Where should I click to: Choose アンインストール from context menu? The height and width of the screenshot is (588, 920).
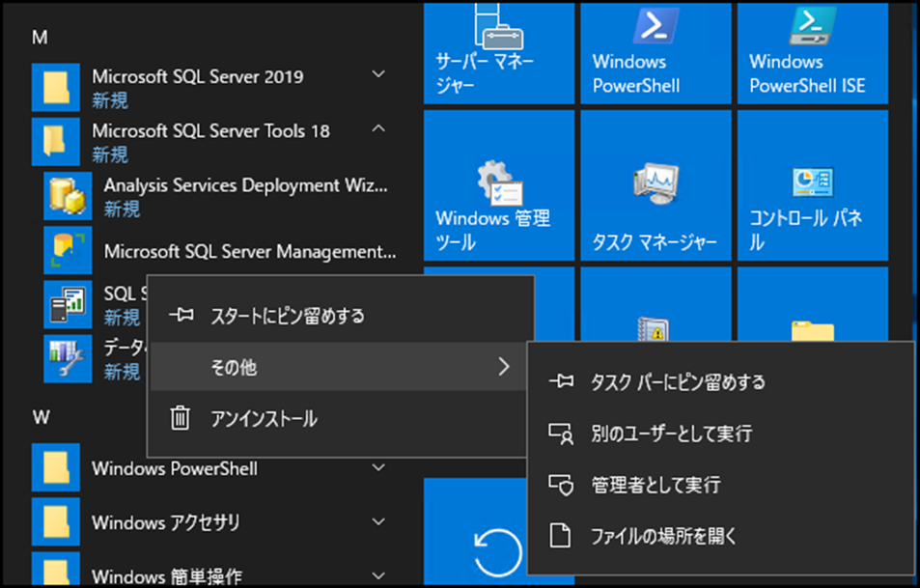pyautogui.click(x=341, y=418)
